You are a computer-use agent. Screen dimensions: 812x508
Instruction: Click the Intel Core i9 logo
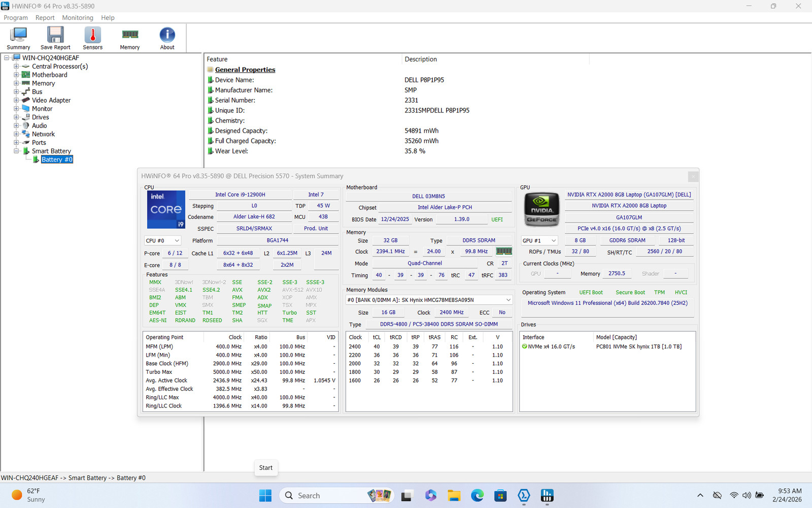click(x=166, y=209)
